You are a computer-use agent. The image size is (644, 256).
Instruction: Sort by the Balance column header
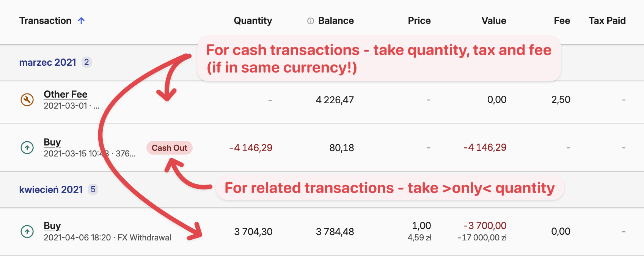click(x=336, y=21)
